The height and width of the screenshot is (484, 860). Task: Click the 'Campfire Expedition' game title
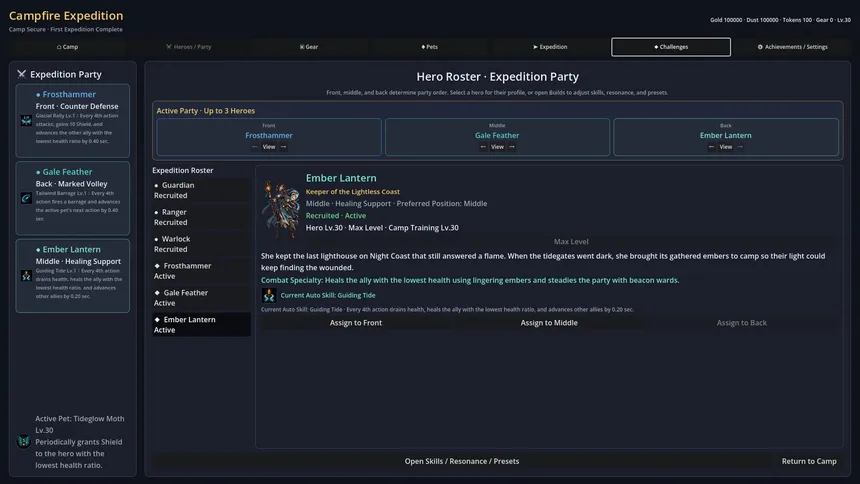click(66, 15)
